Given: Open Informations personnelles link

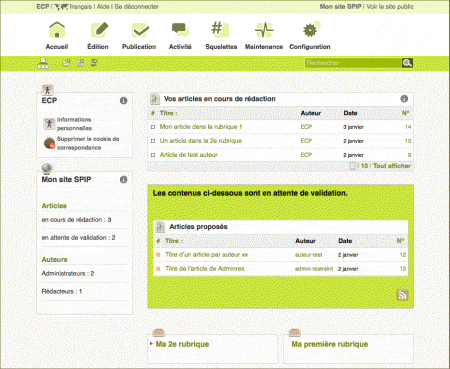Looking at the screenshot, I should click(x=74, y=124).
